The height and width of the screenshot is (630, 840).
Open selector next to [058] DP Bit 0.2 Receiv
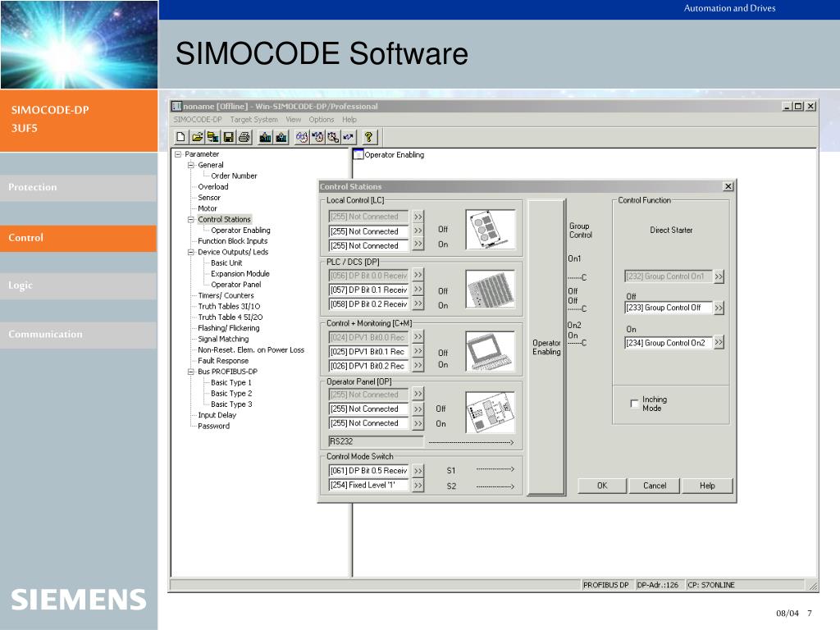point(418,304)
